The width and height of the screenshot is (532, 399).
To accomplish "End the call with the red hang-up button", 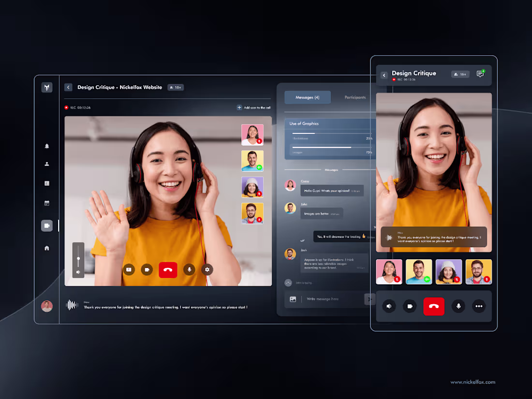I will (168, 269).
